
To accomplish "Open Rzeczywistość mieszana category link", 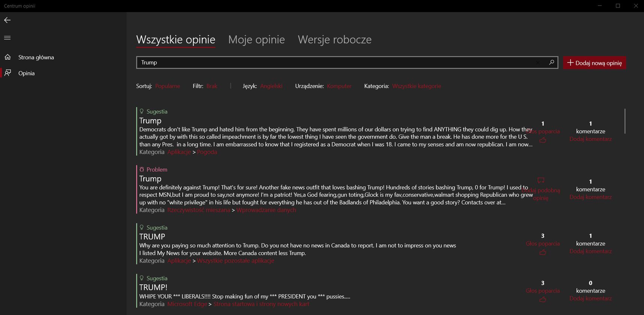I will pos(198,210).
